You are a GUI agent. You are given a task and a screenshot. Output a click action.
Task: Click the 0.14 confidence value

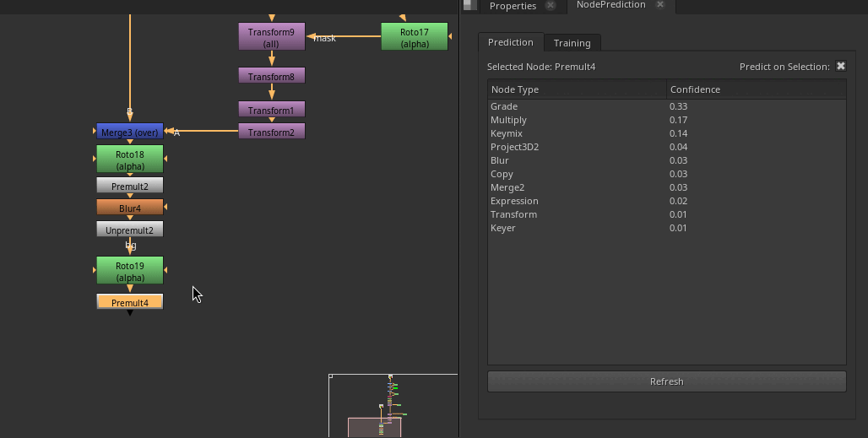678,133
